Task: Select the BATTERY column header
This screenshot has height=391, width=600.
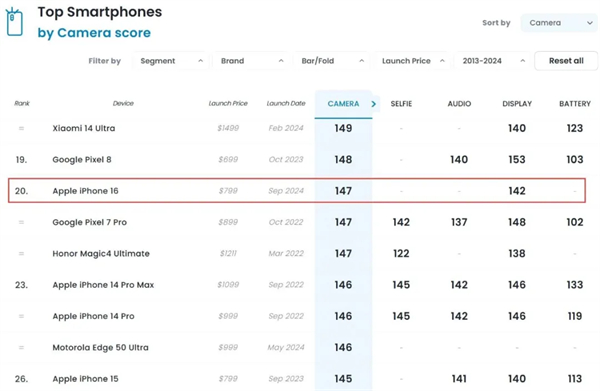Action: point(575,104)
